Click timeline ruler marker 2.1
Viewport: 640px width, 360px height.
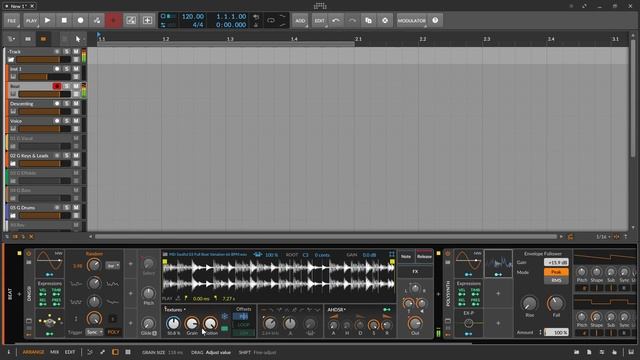358,39
